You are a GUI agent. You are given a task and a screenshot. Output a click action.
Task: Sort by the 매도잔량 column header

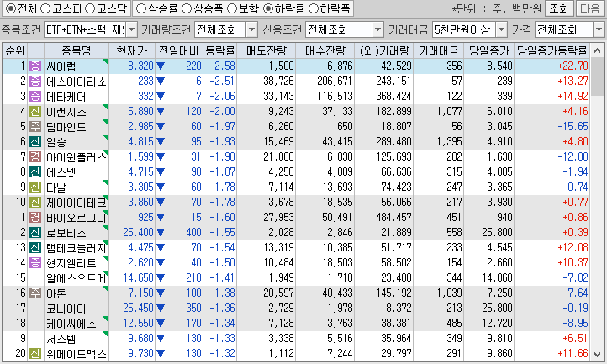coord(267,50)
